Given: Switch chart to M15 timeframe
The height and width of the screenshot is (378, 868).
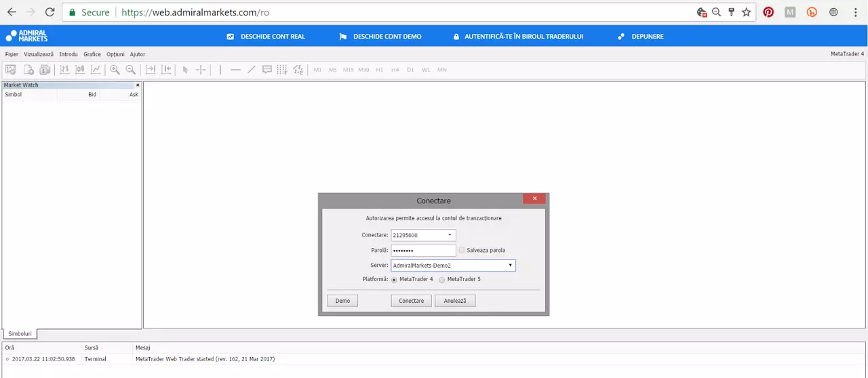Looking at the screenshot, I should (348, 70).
